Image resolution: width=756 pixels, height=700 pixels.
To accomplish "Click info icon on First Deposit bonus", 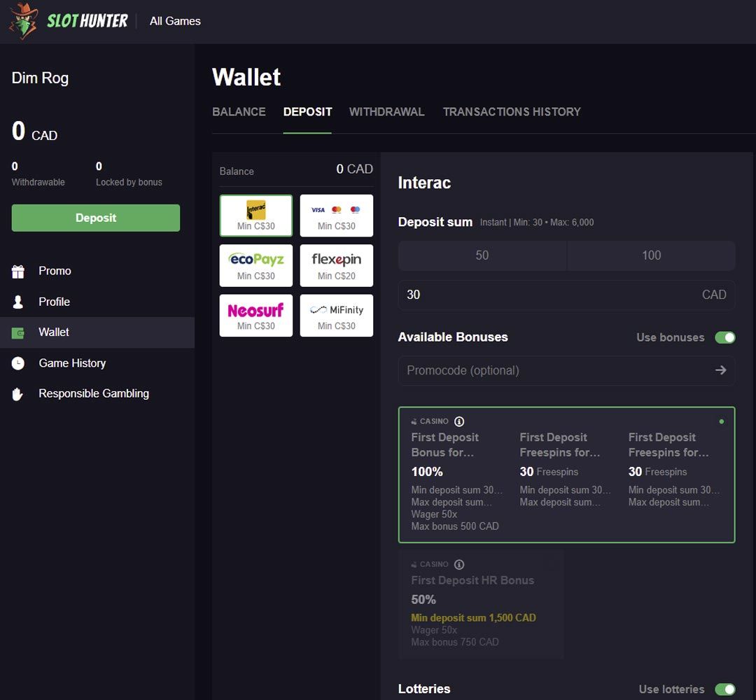I will tap(459, 421).
